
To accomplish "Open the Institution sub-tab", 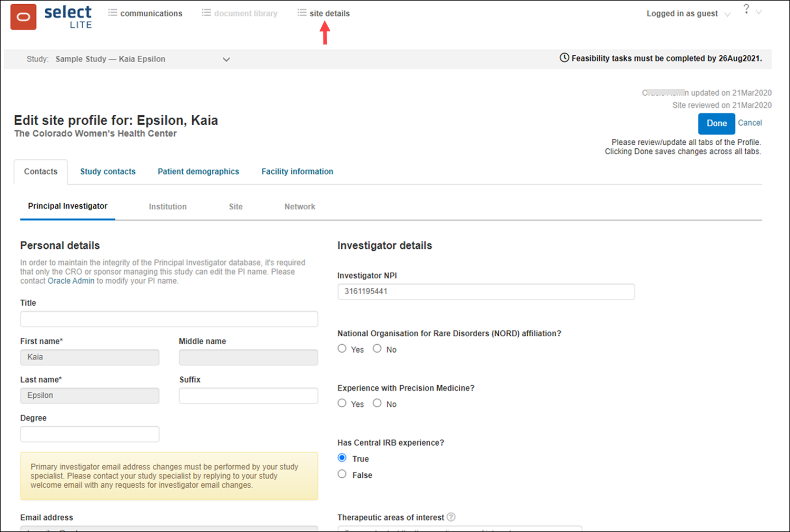I will 167,206.
